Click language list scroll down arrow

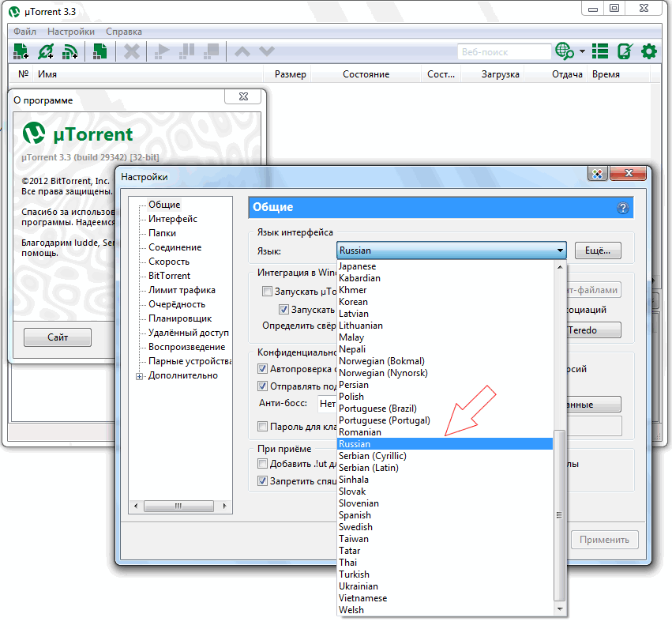559,609
